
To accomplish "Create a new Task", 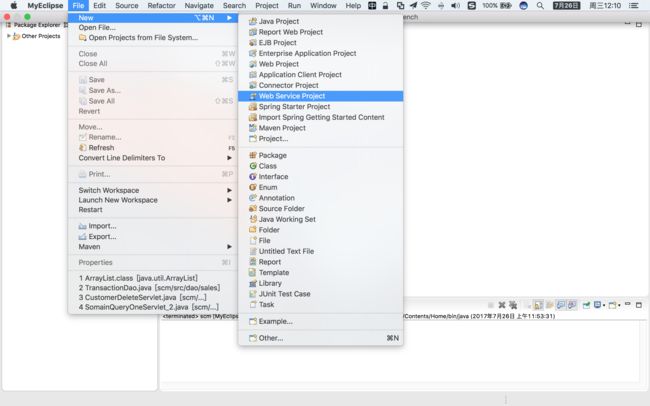I will click(x=320, y=305).
